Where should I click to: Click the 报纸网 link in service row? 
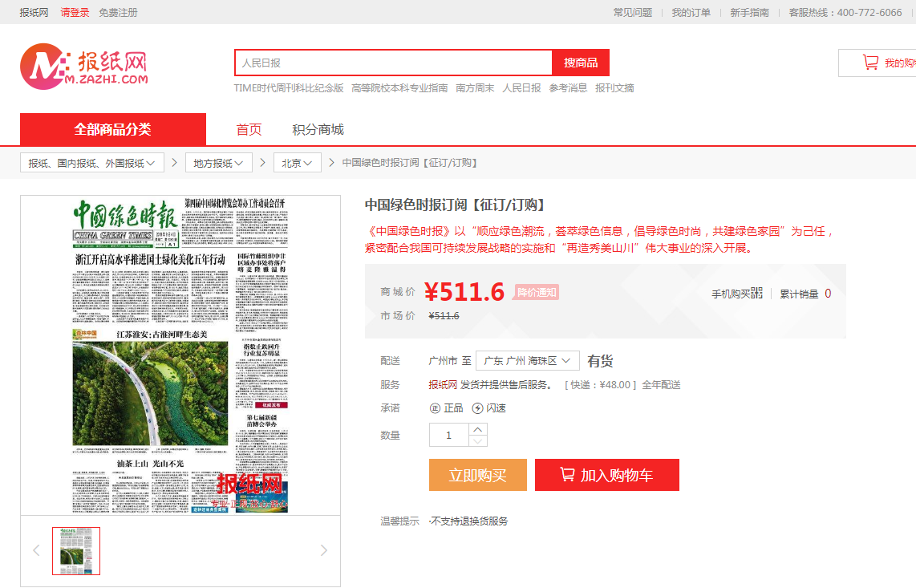click(443, 384)
